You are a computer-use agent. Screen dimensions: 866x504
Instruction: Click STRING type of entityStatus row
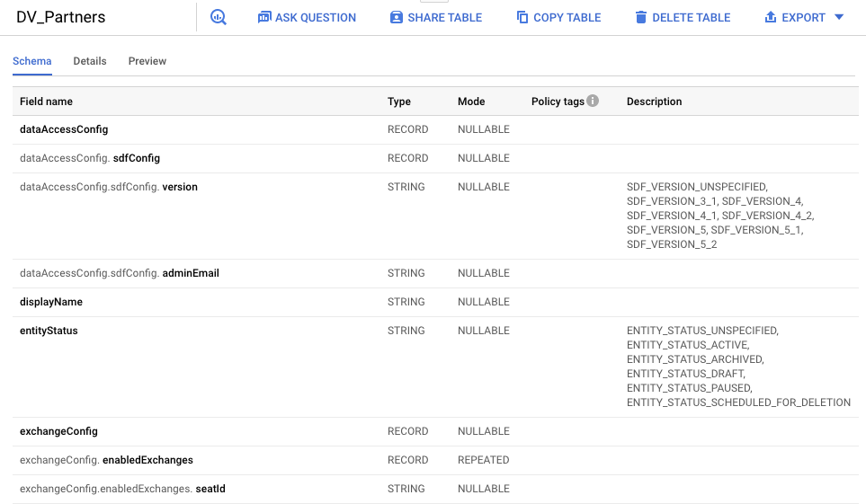(406, 330)
